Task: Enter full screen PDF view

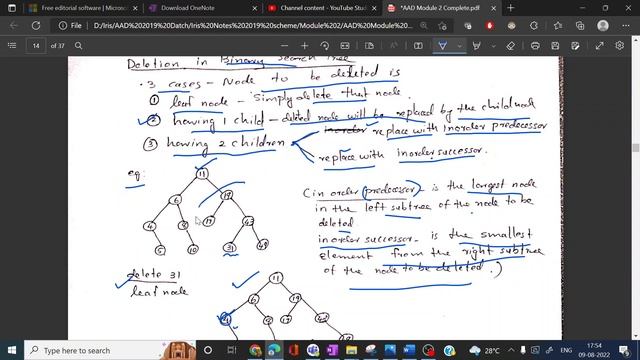Action: pyautogui.click(x=600, y=46)
